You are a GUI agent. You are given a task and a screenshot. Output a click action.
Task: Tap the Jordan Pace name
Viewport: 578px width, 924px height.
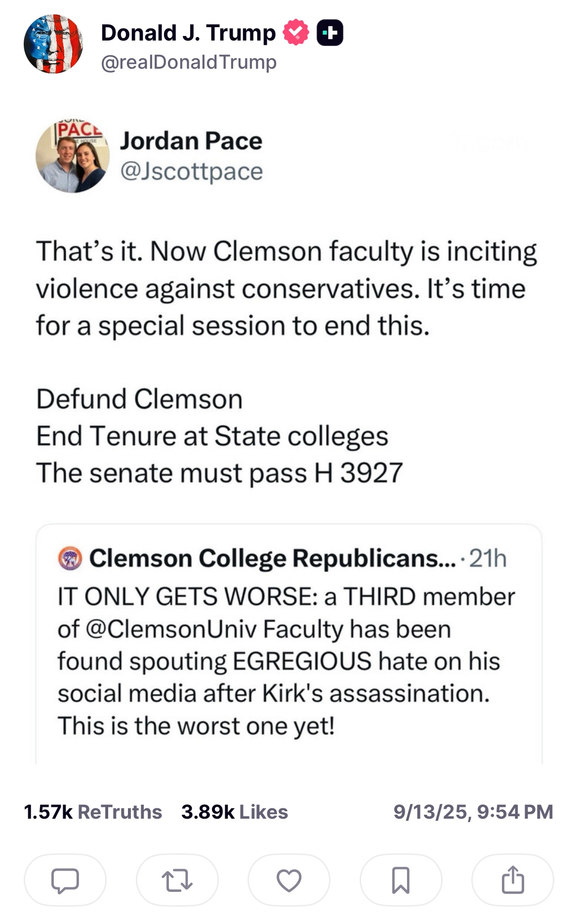click(191, 141)
